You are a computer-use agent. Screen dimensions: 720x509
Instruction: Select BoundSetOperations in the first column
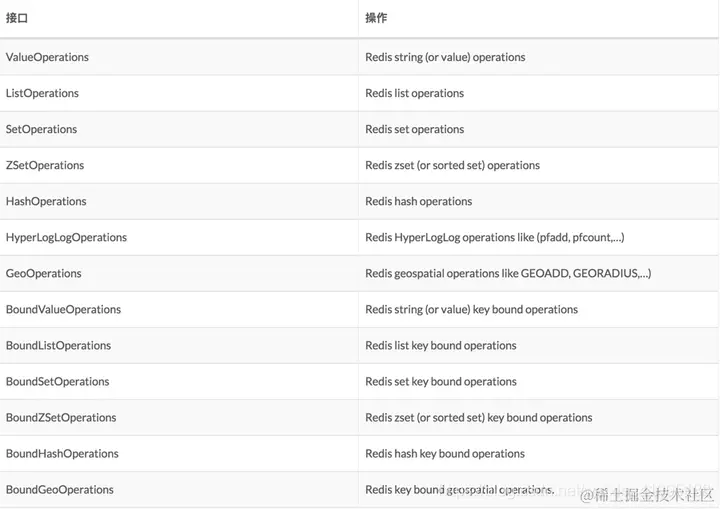tap(57, 382)
